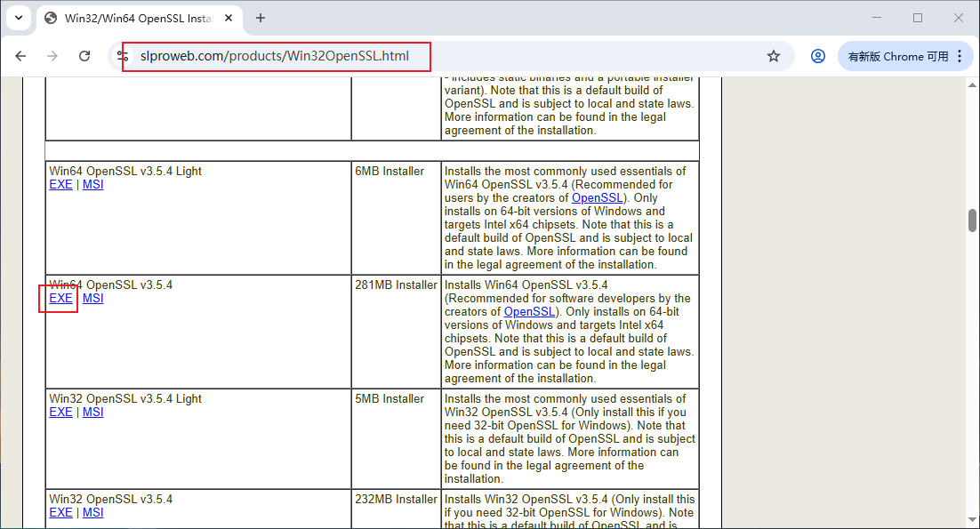This screenshot has width=980, height=529.
Task: Download Win32 OpenSSL v3.5.4 Light MSI
Action: (93, 413)
